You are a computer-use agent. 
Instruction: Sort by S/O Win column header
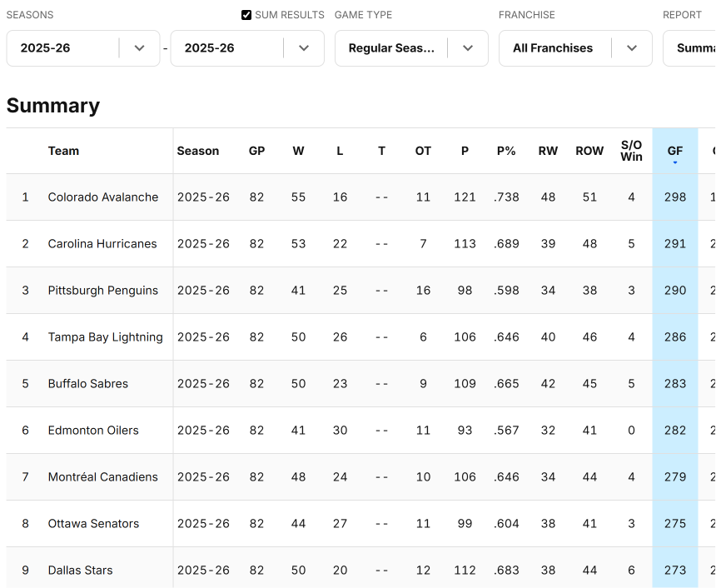[x=631, y=151]
